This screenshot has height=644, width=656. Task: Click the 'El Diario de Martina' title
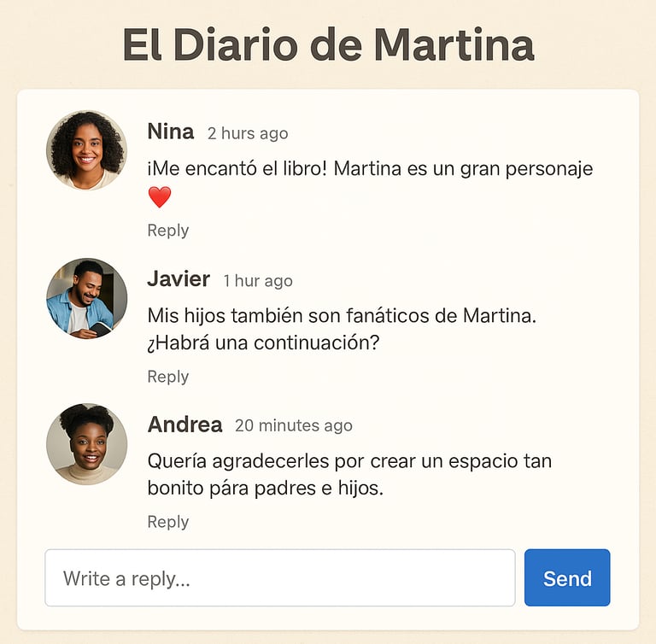pyautogui.click(x=328, y=44)
